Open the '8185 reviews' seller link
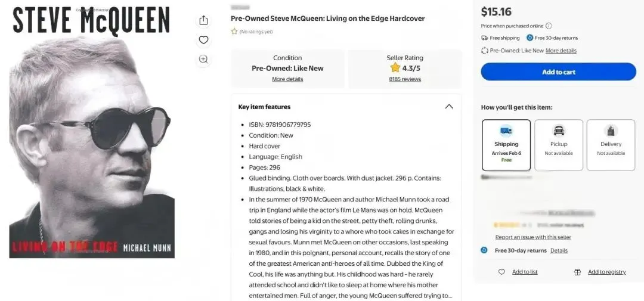Viewport: 644px width, 301px height. pyautogui.click(x=405, y=79)
